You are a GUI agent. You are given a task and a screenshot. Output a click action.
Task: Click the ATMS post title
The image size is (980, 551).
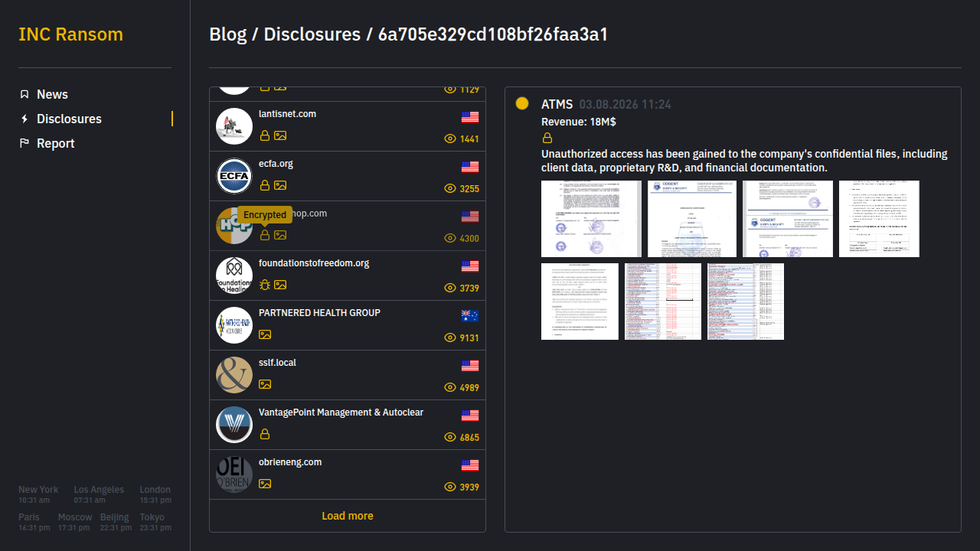(557, 104)
